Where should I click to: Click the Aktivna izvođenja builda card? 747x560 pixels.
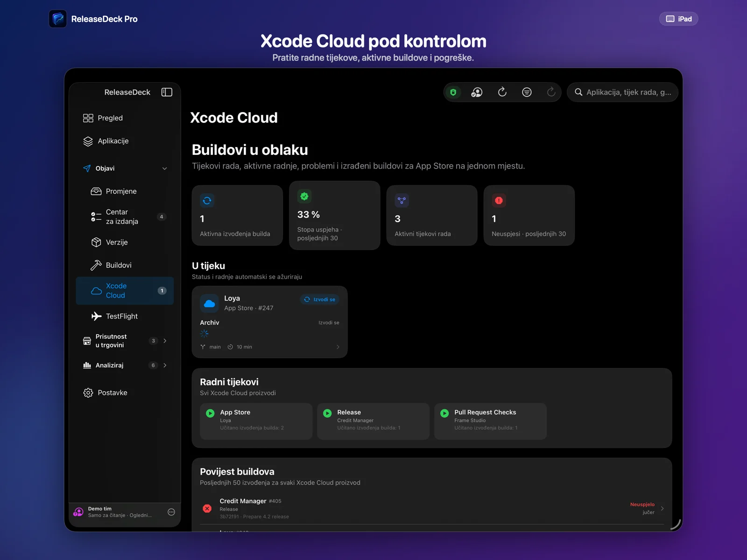(237, 215)
